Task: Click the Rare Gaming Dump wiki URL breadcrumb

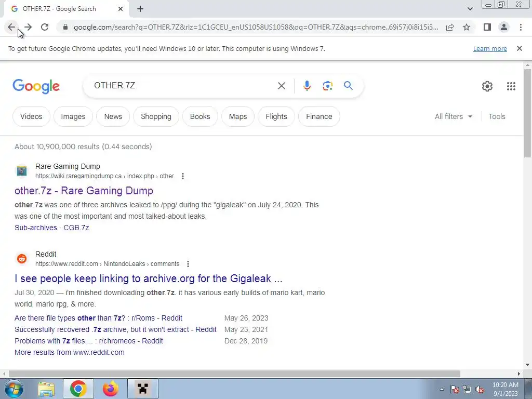Action: [104, 176]
